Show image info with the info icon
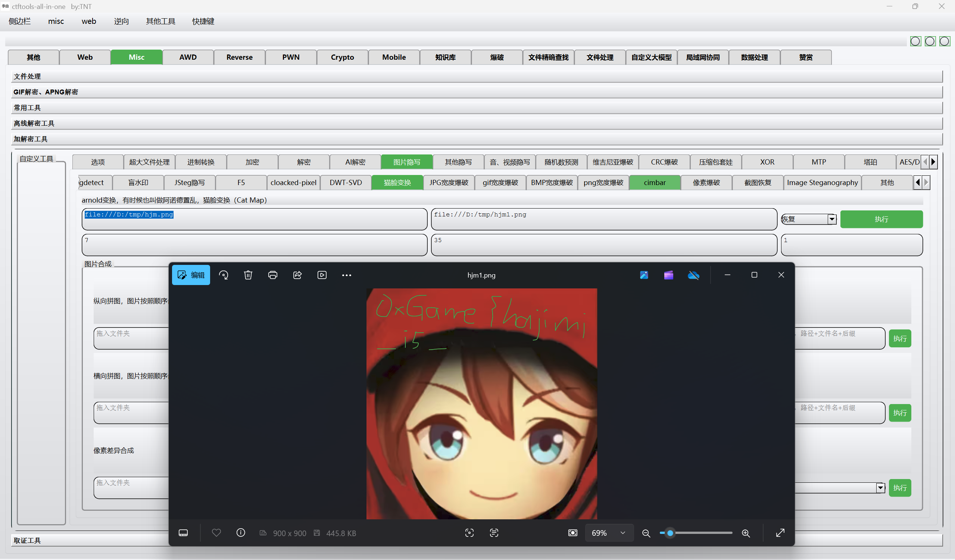This screenshot has height=560, width=955. pos(241,533)
